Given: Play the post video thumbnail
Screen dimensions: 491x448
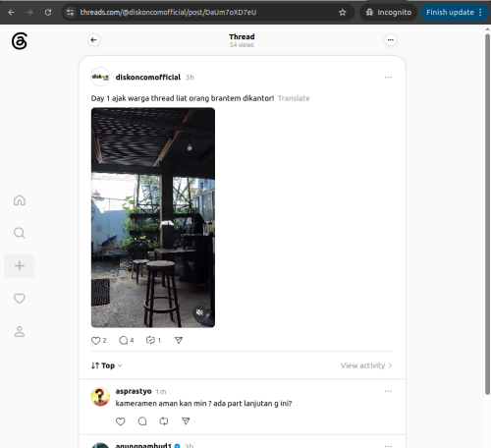Looking at the screenshot, I should 153,217.
